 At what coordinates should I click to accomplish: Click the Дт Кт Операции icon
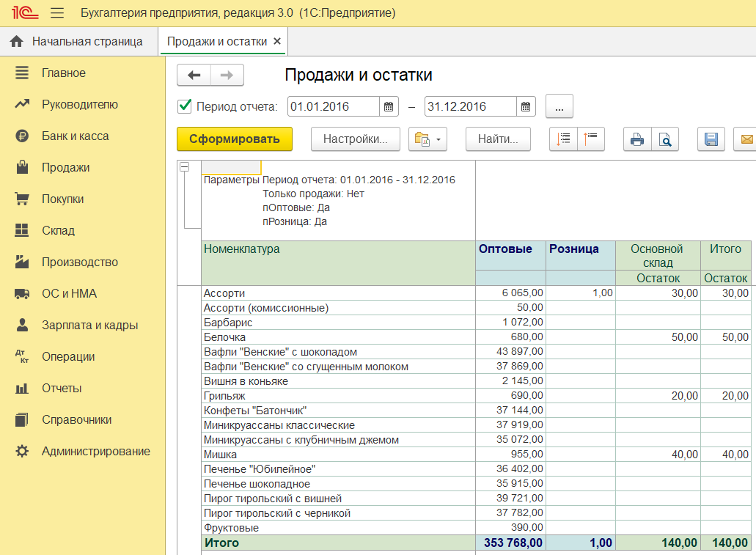click(x=22, y=356)
